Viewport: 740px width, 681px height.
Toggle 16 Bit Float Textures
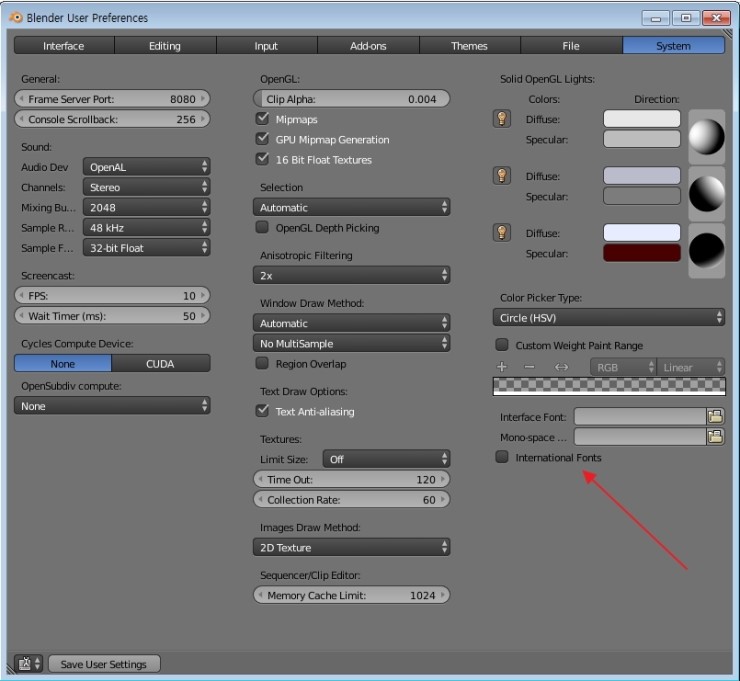[x=262, y=159]
